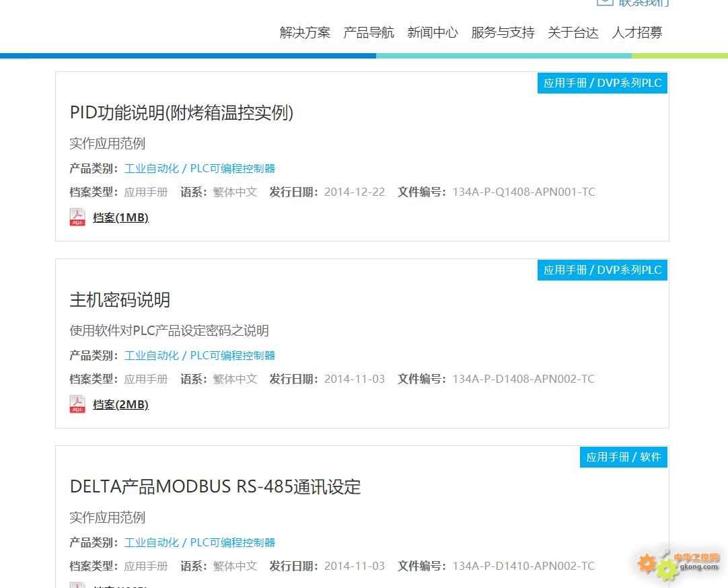Open the PDF icon for 主机密码说明 document
The height and width of the screenshot is (588, 728).
(x=77, y=404)
